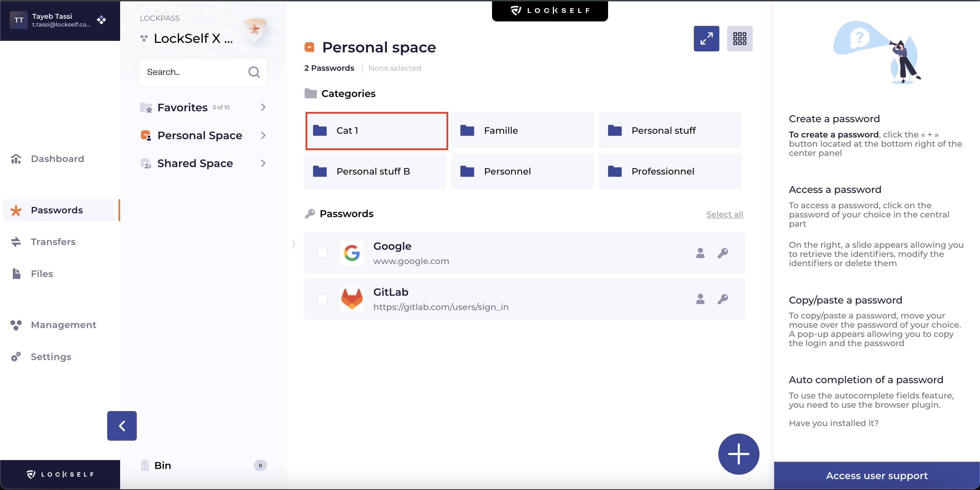Image resolution: width=980 pixels, height=490 pixels.
Task: Expand Personal Space chevron
Action: [x=263, y=135]
